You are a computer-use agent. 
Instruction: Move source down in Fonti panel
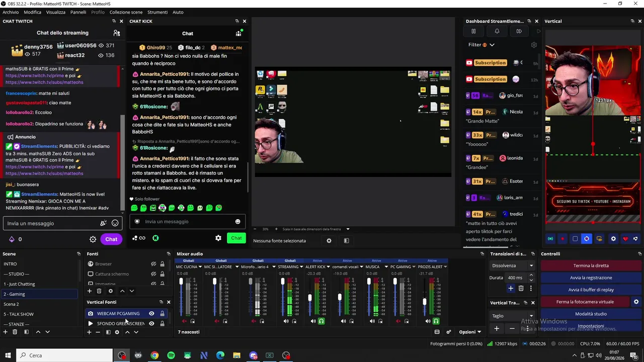(x=132, y=291)
